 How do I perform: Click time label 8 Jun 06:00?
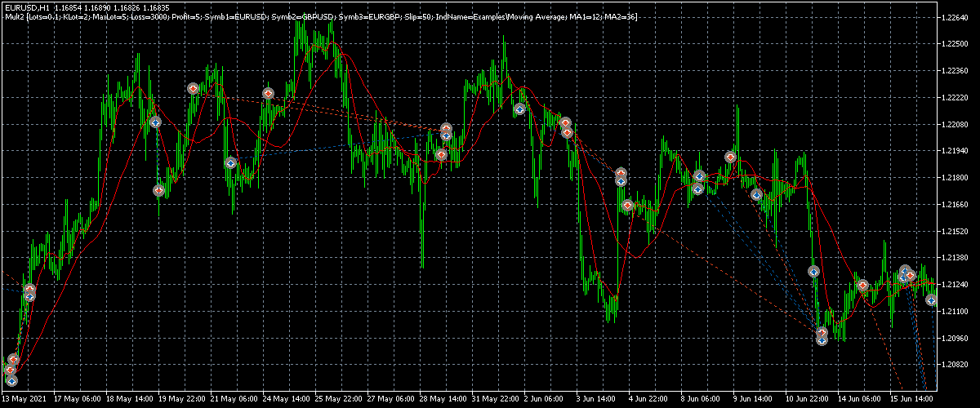[702, 400]
